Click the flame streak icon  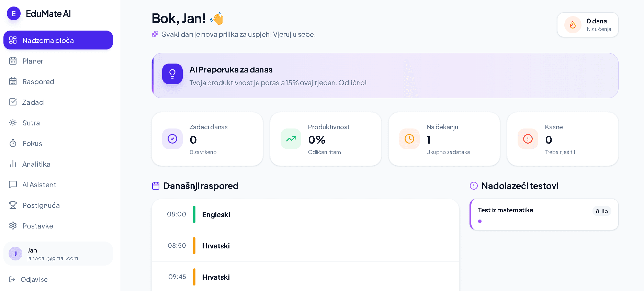click(x=573, y=25)
